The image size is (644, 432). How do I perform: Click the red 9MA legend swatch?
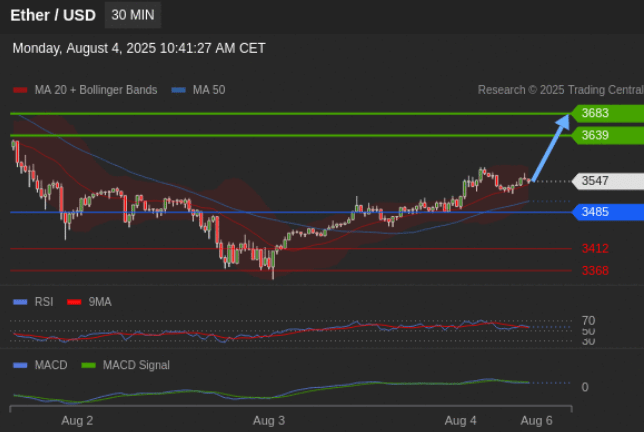tap(74, 302)
